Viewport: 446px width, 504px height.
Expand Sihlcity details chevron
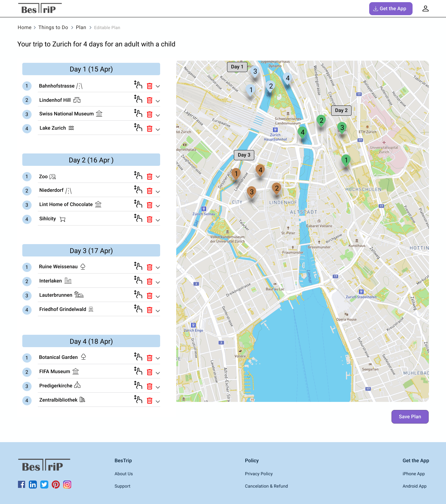tap(158, 220)
